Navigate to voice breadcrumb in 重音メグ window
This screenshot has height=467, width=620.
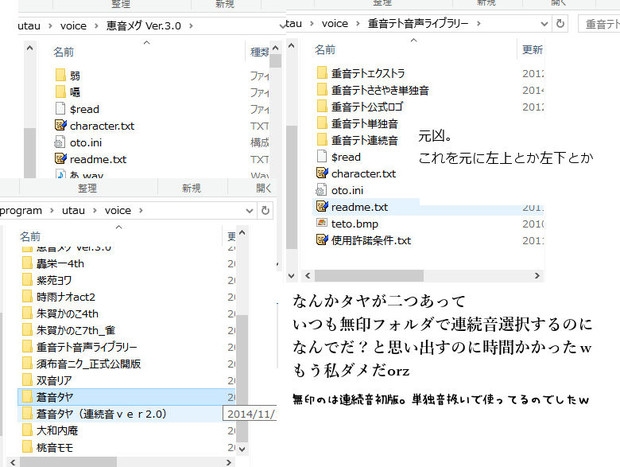[x=73, y=26]
